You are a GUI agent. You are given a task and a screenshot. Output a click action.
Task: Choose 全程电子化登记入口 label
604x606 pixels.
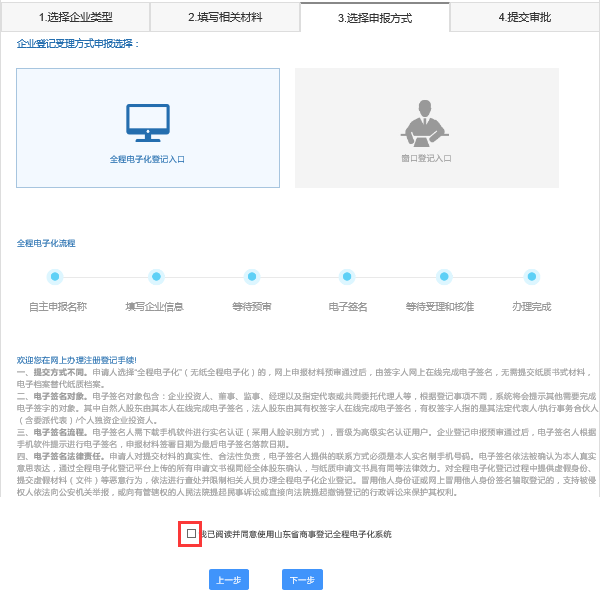coord(147,159)
